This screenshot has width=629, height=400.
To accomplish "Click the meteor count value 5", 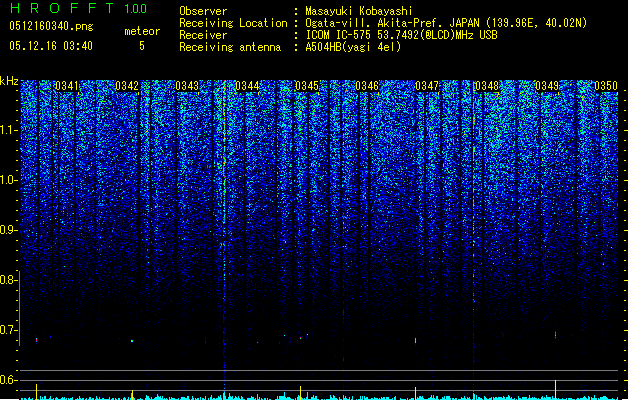I will [142, 46].
